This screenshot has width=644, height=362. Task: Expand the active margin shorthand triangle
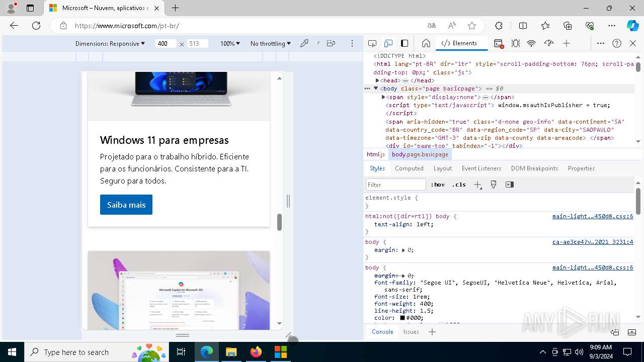click(x=404, y=250)
